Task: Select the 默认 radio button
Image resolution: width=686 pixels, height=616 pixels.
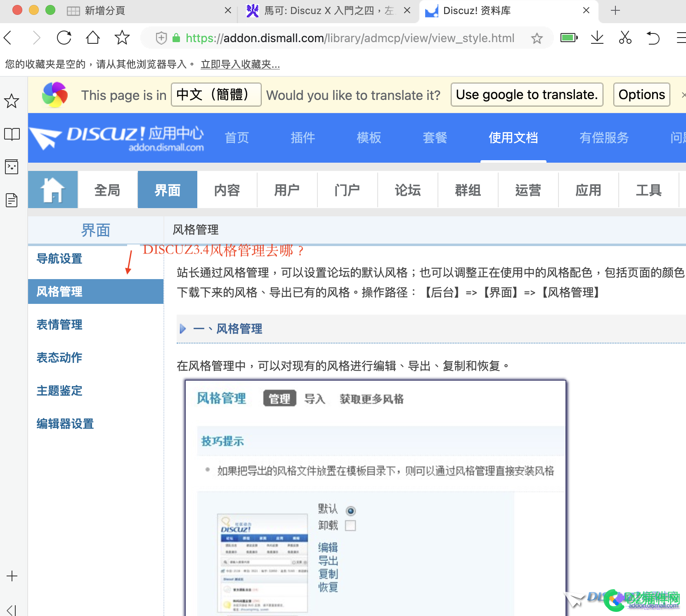Action: tap(351, 511)
